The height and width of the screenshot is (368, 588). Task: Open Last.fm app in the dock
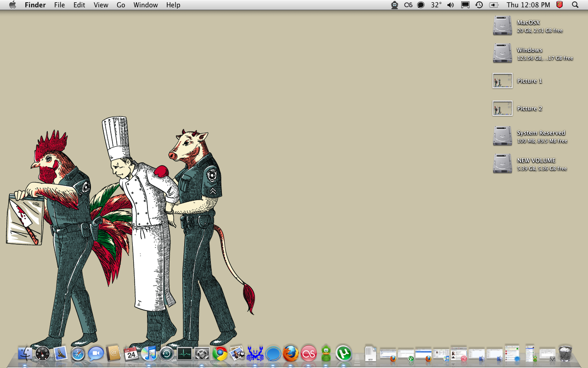coord(309,354)
